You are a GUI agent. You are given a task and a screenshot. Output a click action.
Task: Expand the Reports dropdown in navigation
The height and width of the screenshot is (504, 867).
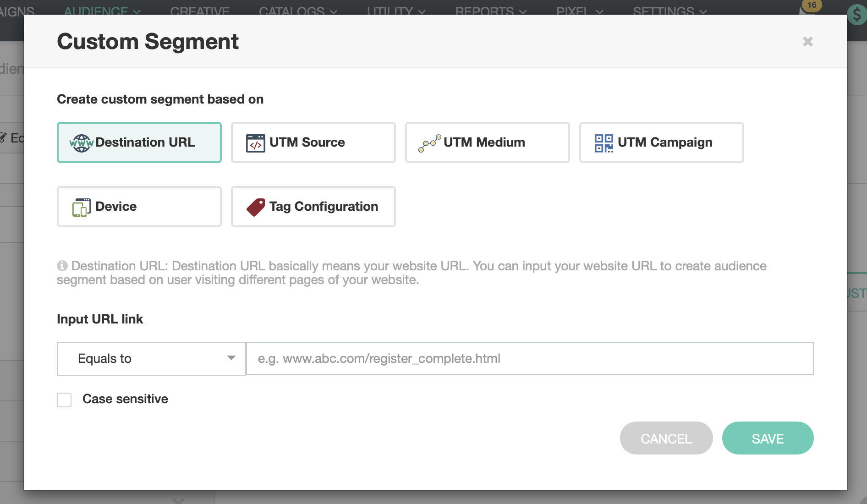coord(490,10)
